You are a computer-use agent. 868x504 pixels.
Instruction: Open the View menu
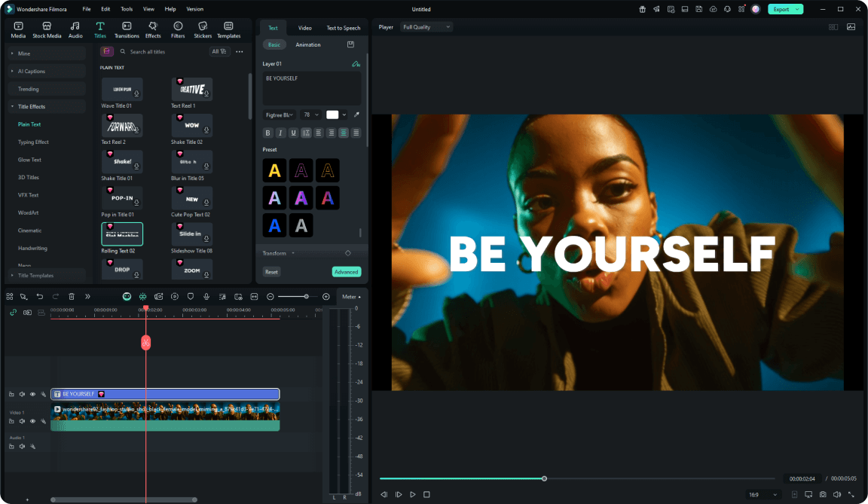(148, 9)
